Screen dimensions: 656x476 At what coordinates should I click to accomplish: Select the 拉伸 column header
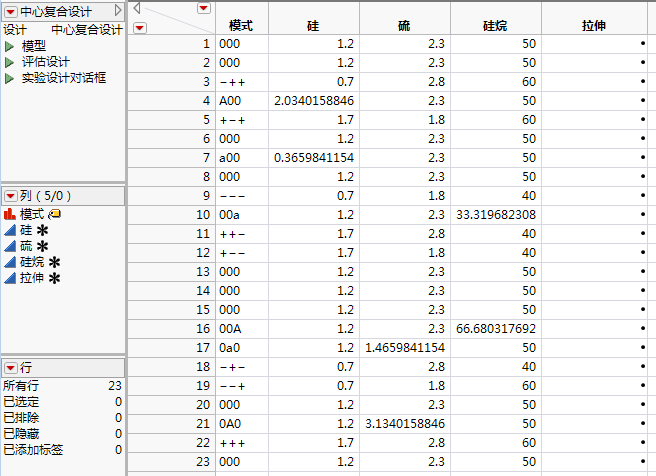point(593,24)
